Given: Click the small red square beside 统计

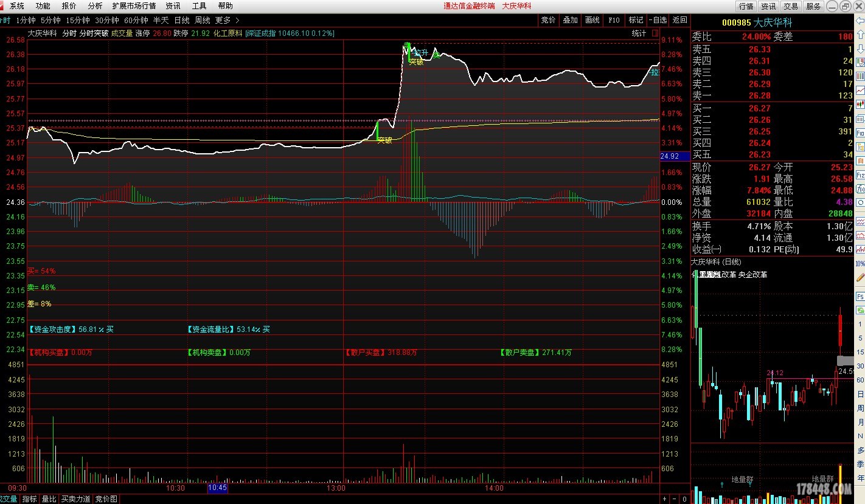Looking at the screenshot, I should [655, 33].
